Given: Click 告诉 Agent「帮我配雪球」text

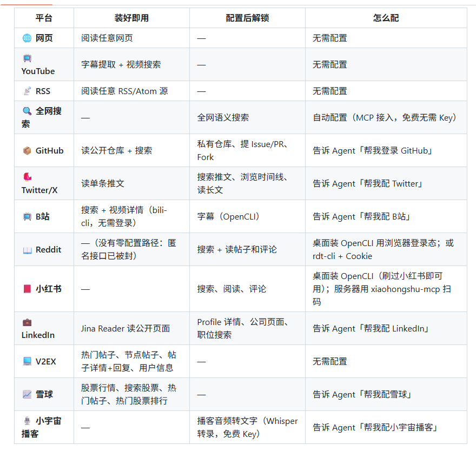Looking at the screenshot, I should point(362,394).
